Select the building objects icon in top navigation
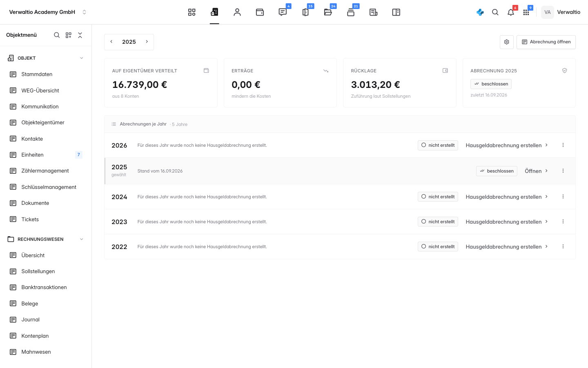 [x=214, y=12]
